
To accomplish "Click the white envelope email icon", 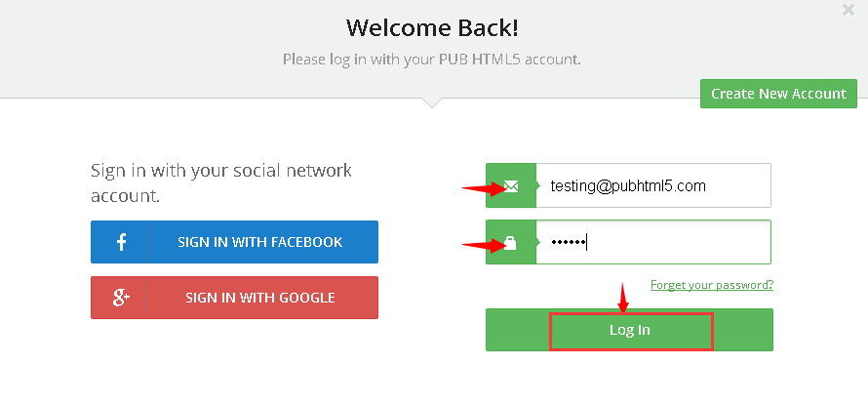I will [x=511, y=186].
